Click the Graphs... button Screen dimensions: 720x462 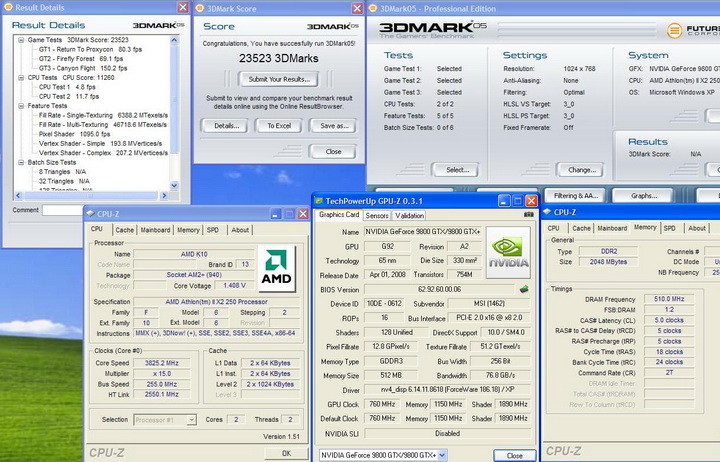[x=643, y=196]
